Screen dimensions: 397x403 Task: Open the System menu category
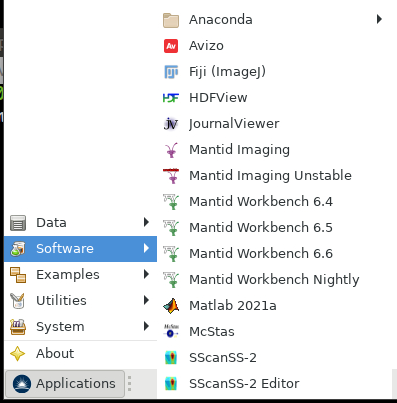(x=80, y=327)
